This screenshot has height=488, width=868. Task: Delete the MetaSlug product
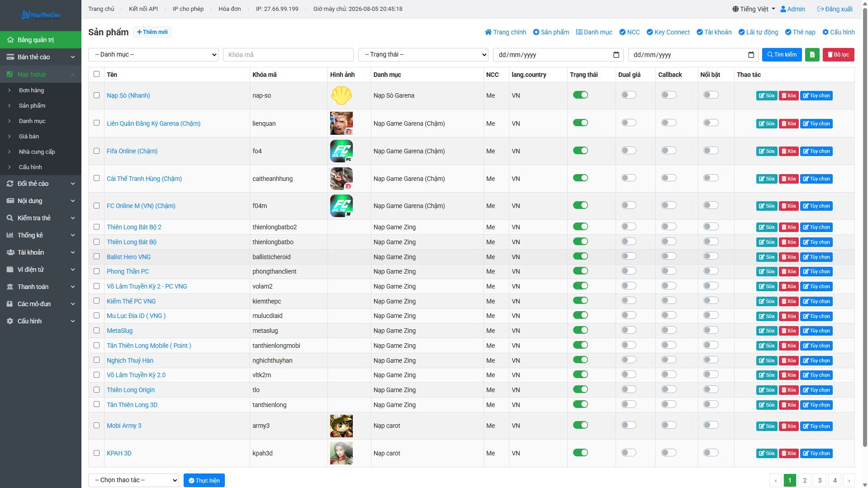tap(788, 331)
